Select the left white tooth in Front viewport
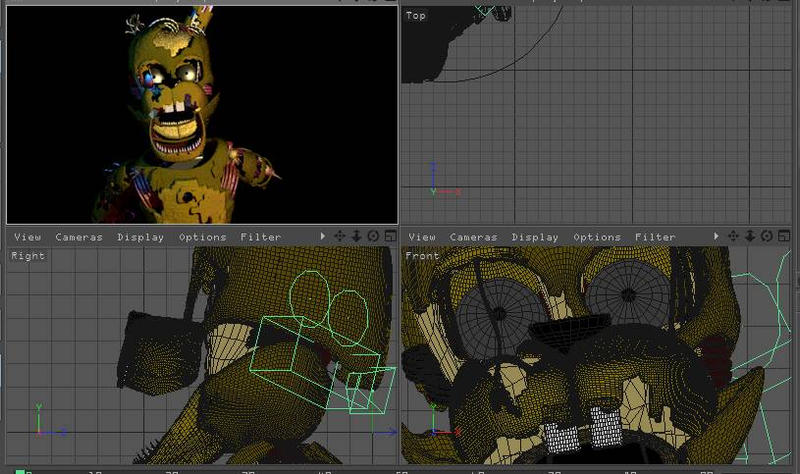Screen dimensions: 800x474 (562, 437)
